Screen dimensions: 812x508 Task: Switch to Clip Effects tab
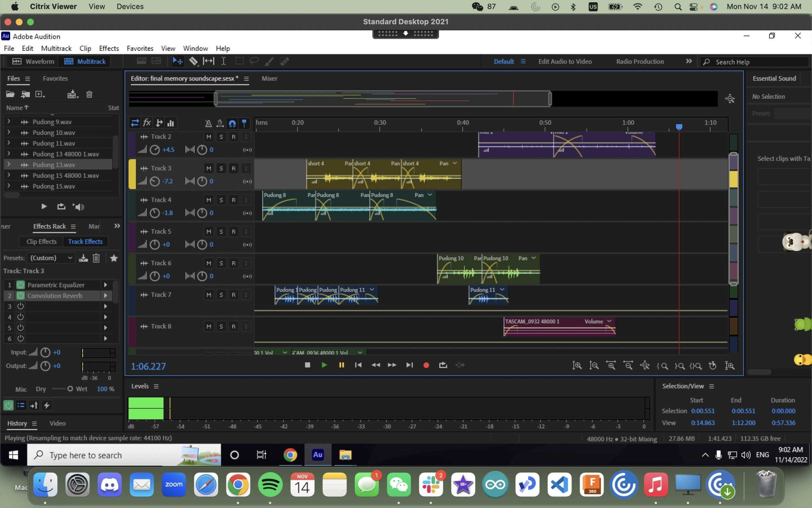(41, 242)
